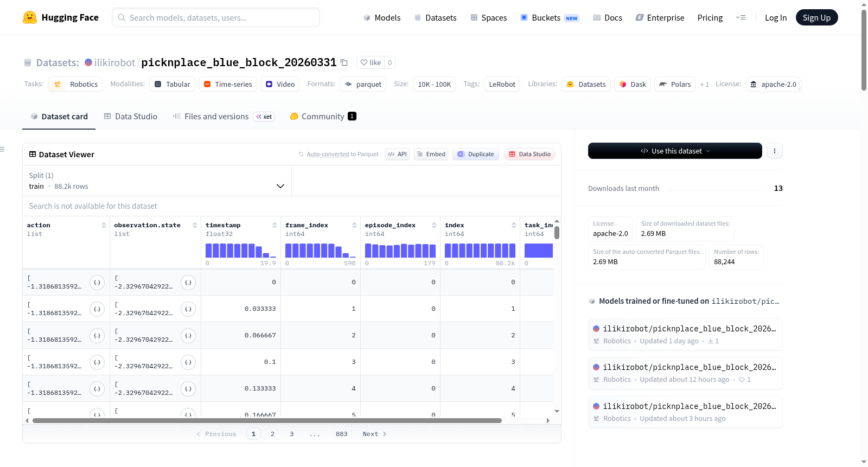Select the Polars library tag
Image resolution: width=868 pixels, height=467 pixels.
(x=675, y=84)
